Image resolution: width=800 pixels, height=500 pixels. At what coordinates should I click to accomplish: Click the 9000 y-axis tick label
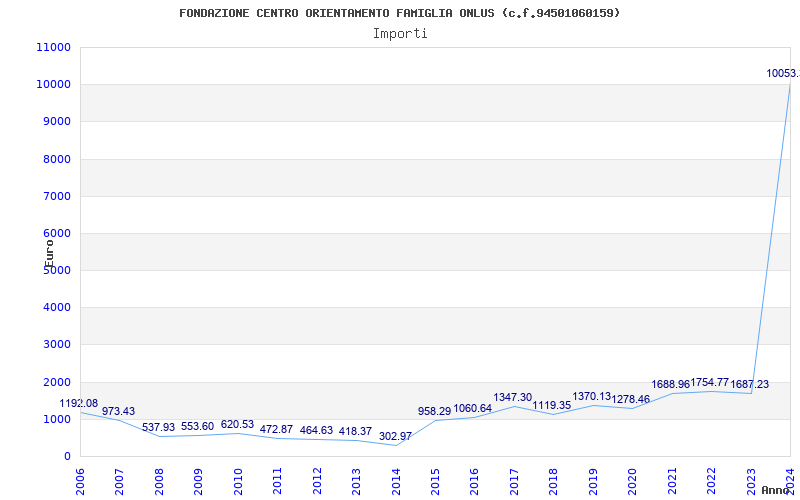(x=57, y=121)
